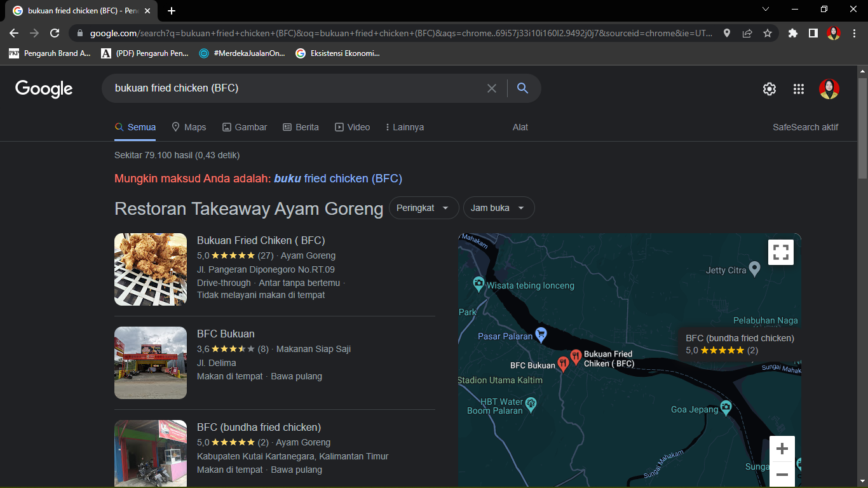
Task: Click the Goa Jepang map marker
Action: [x=726, y=407]
